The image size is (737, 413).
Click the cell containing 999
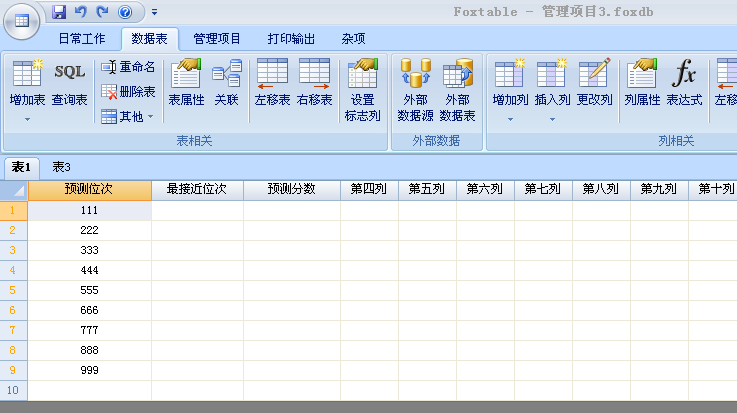click(x=89, y=370)
